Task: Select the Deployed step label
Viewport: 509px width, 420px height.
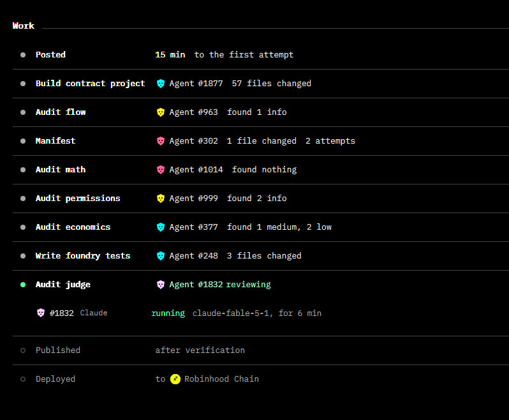Action: 55,379
